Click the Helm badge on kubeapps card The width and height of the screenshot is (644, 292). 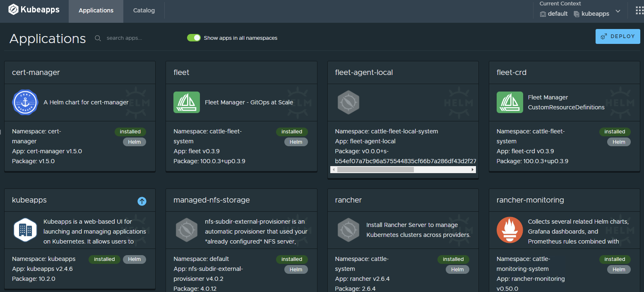coord(135,259)
